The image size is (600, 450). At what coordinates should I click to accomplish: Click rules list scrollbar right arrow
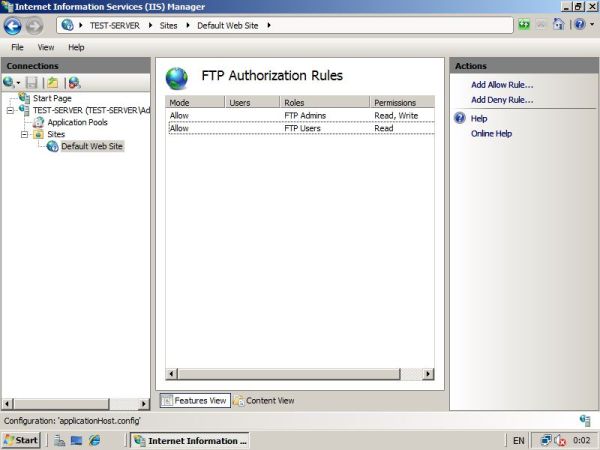point(428,373)
